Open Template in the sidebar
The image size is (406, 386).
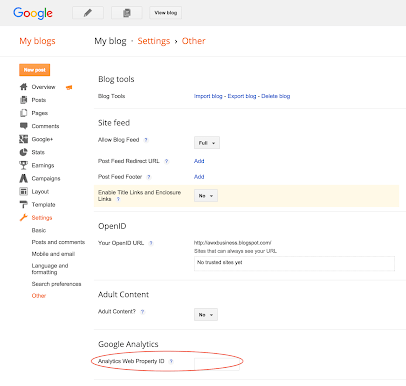pyautogui.click(x=43, y=205)
